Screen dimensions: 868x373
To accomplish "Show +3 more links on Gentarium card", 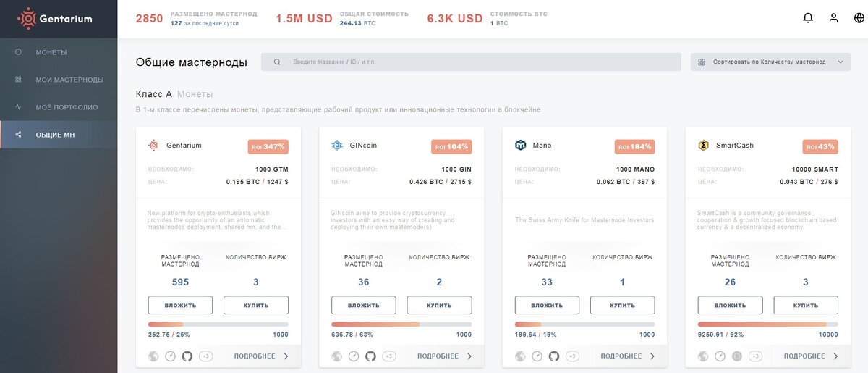I will click(x=205, y=356).
